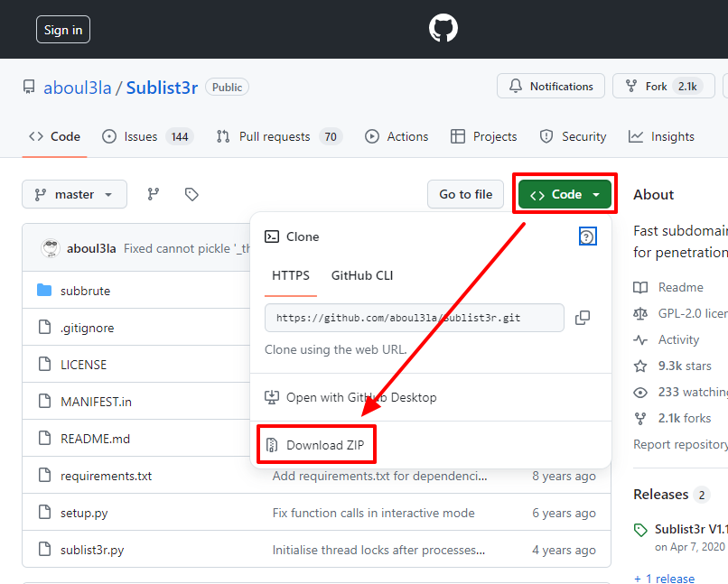Viewport: 728px width, 584px height.
Task: Open the Projects tab
Action: (x=483, y=136)
